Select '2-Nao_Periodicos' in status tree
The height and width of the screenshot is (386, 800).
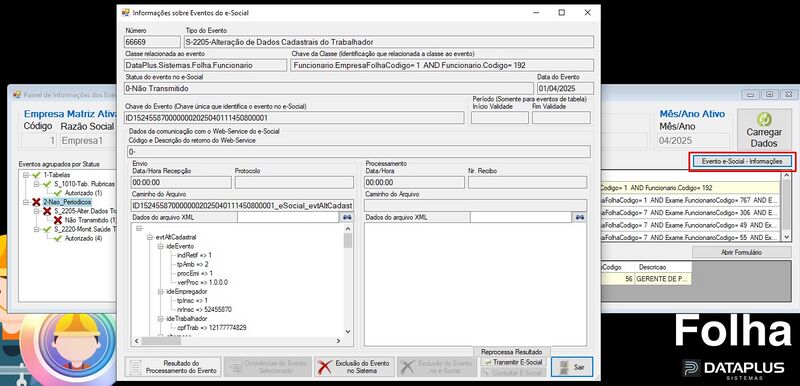(x=67, y=202)
